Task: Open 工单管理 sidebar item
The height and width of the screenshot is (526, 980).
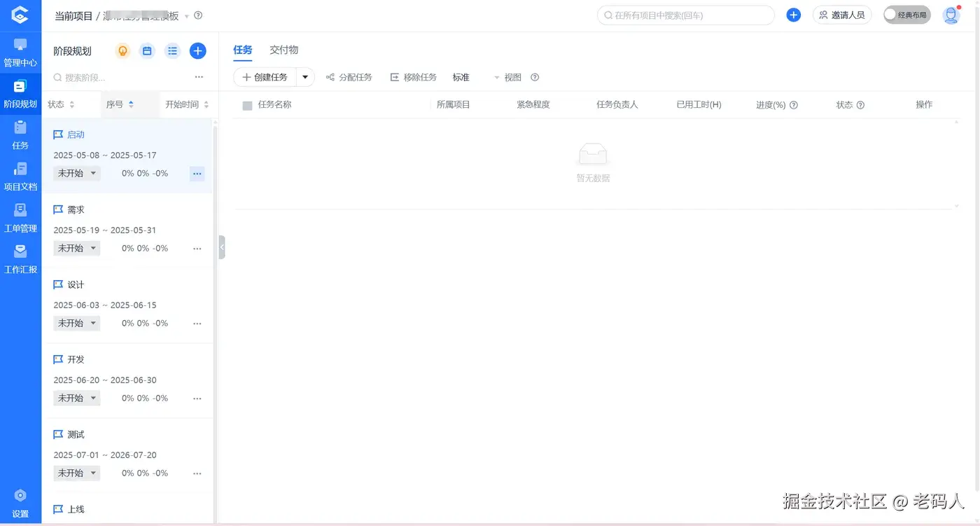Action: [x=20, y=219]
